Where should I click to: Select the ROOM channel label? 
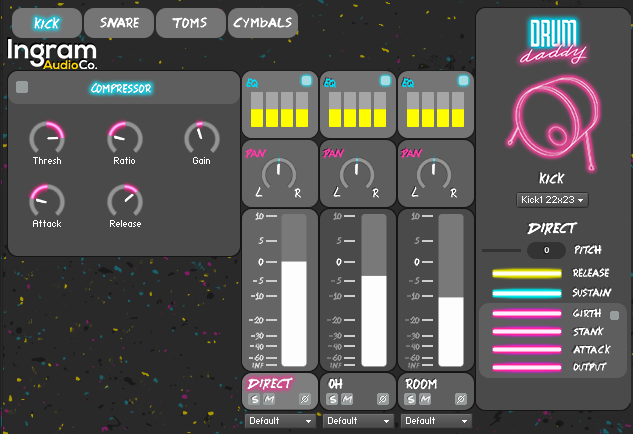(x=421, y=384)
